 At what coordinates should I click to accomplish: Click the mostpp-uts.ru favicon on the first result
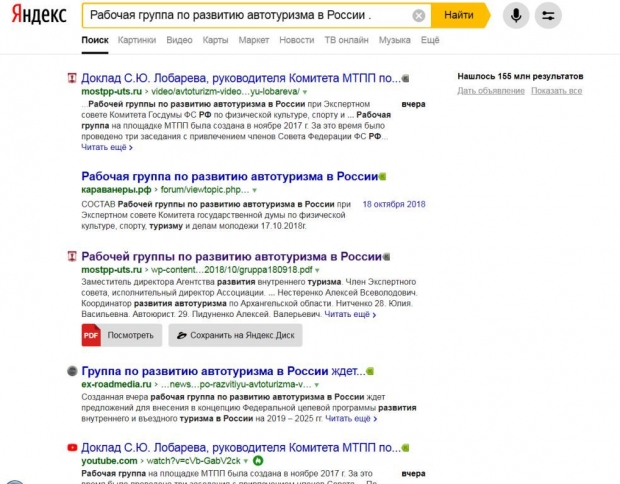[x=72, y=77]
